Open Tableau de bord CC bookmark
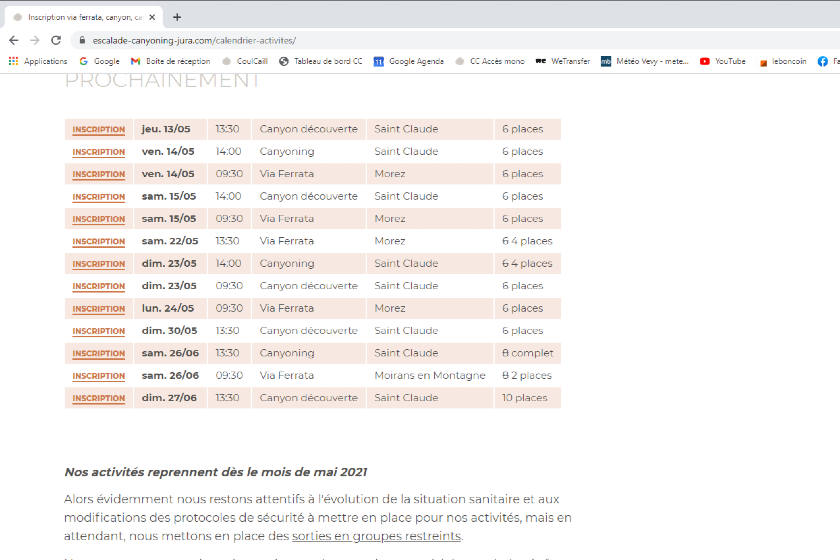Image resolution: width=840 pixels, height=560 pixels. point(320,61)
